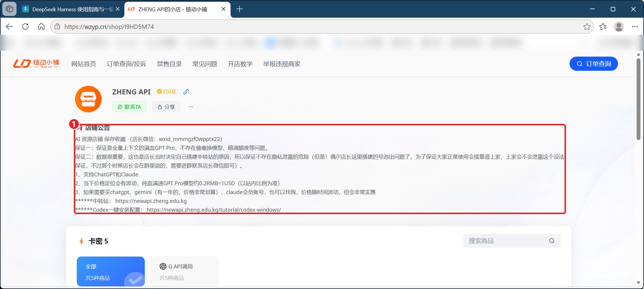Click the search magnifier icon in 搜索商品
This screenshot has width=644, height=289.
pos(552,241)
